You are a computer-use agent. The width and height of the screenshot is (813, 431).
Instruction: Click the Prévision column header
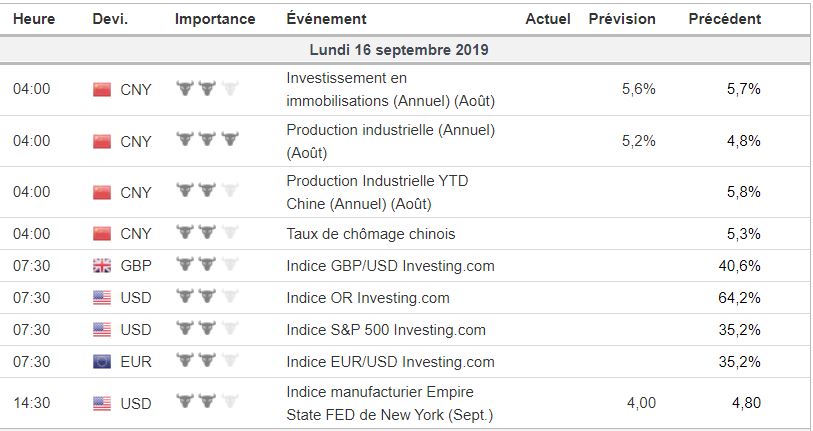click(622, 19)
